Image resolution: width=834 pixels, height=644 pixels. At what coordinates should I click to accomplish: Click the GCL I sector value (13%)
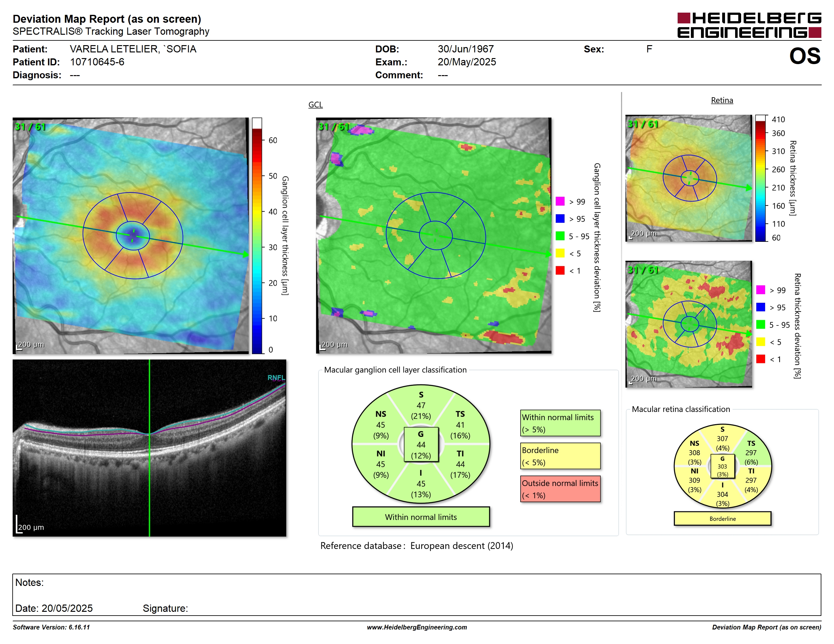point(421,494)
